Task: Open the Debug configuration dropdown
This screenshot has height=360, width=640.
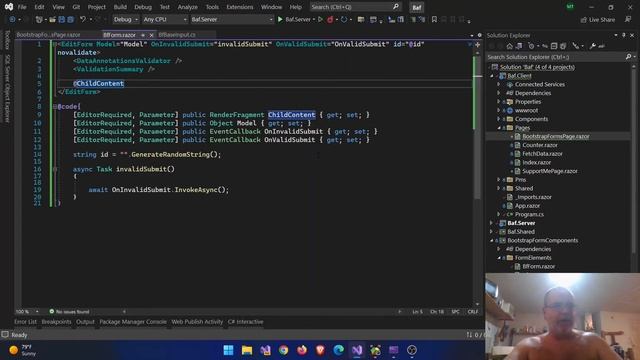Action: click(x=125, y=19)
